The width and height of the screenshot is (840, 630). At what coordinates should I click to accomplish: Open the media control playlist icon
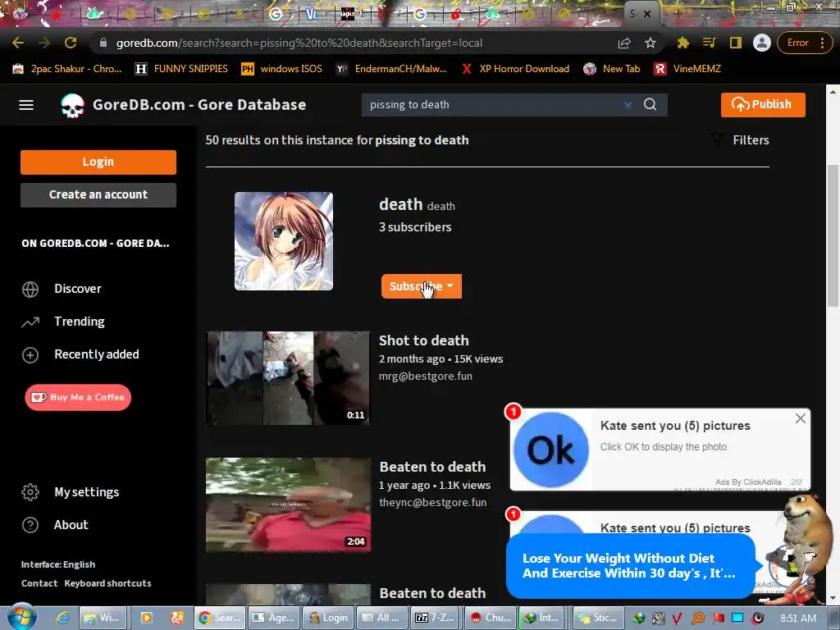(710, 43)
